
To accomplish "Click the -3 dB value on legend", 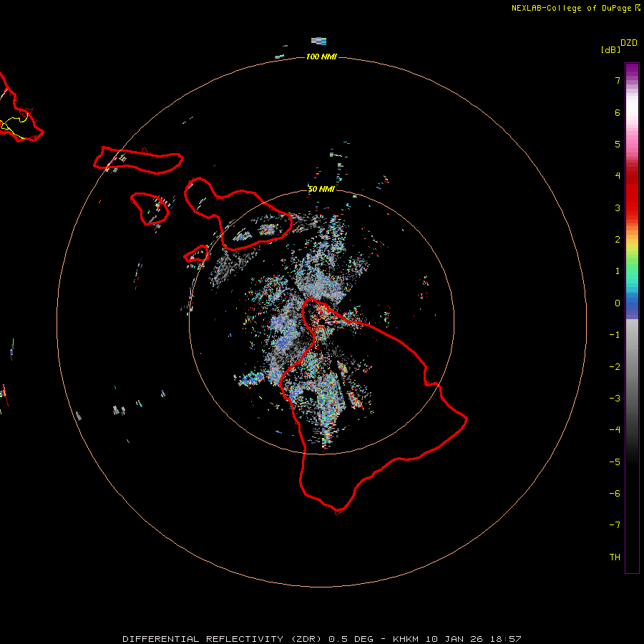I will [x=615, y=399].
